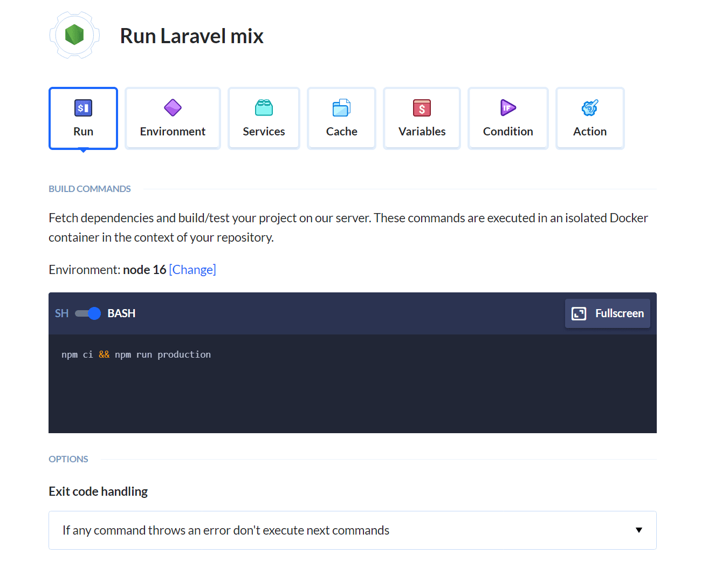708x588 pixels.
Task: Click into the build commands code editor
Action: pyautogui.click(x=352, y=388)
